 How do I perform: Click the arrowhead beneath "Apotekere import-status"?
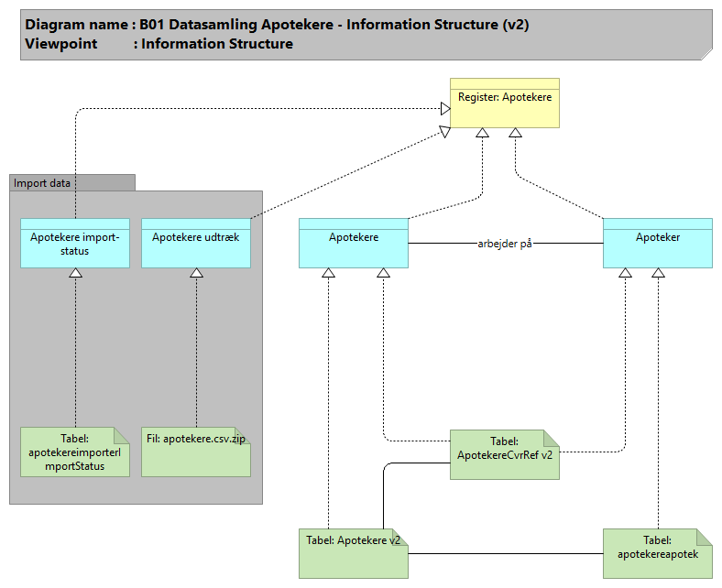(76, 273)
